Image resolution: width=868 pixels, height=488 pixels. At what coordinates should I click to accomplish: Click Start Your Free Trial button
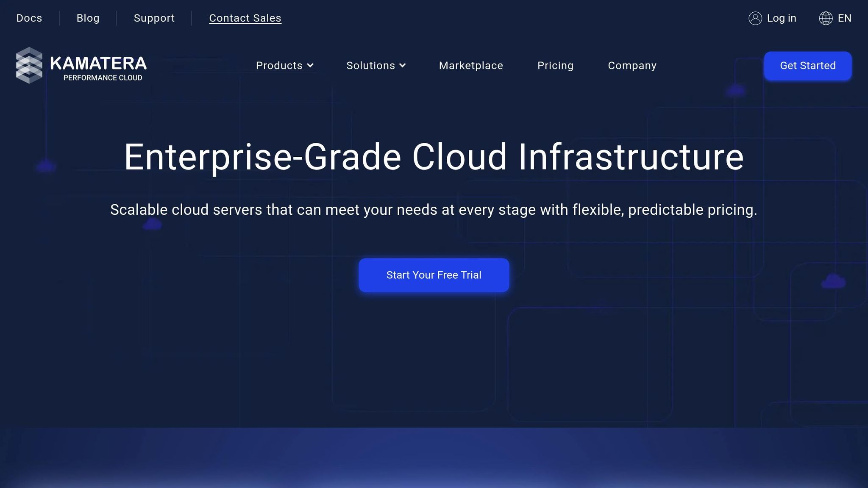[x=434, y=275]
